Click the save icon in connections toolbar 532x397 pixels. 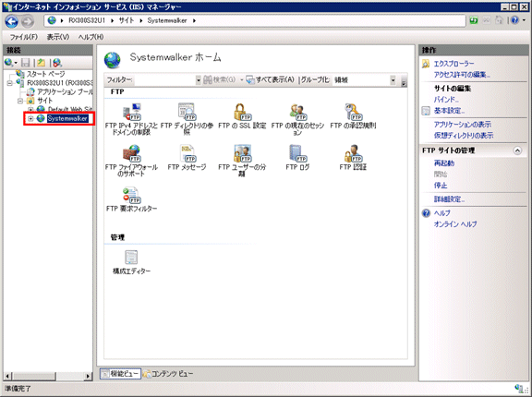26,63
